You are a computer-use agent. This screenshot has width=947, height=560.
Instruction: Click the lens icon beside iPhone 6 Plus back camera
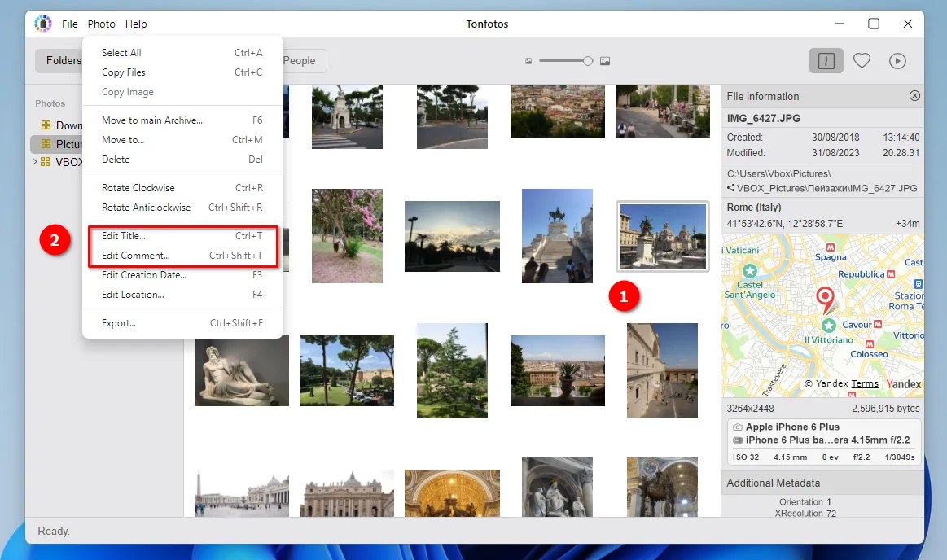pyautogui.click(x=738, y=440)
